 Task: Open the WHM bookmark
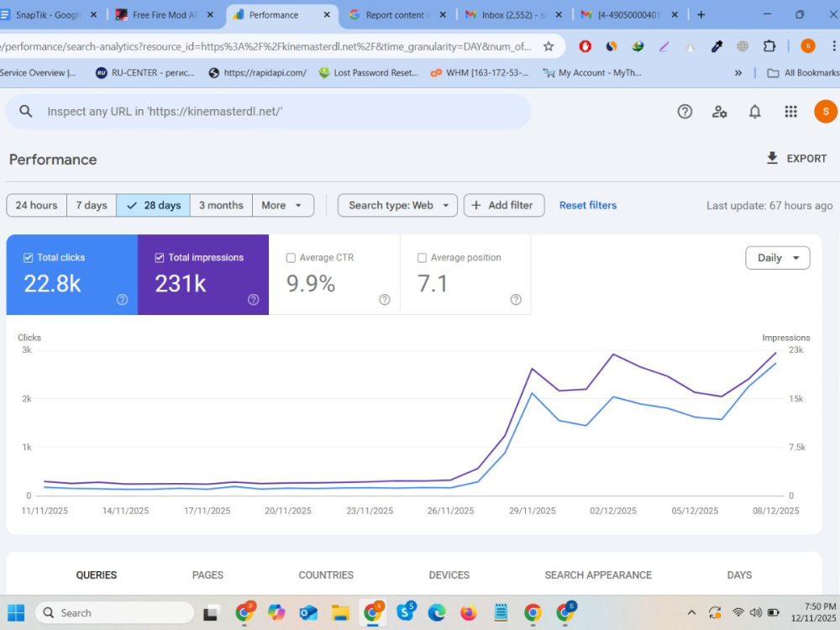click(480, 73)
